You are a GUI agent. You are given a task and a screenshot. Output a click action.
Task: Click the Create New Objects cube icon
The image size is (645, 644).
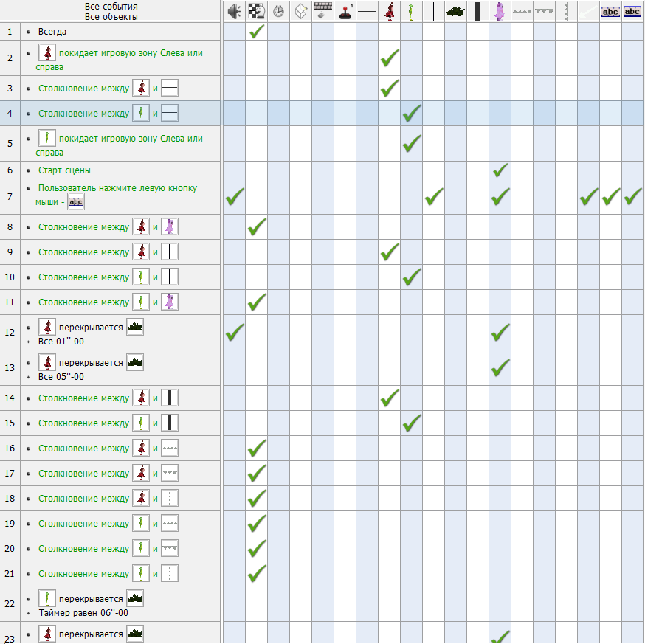click(300, 11)
